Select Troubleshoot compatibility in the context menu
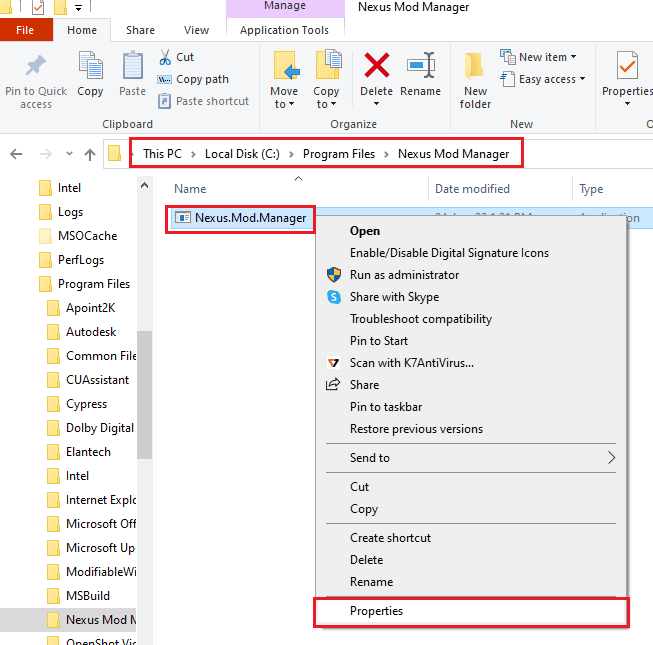The height and width of the screenshot is (645, 653). [x=471, y=319]
